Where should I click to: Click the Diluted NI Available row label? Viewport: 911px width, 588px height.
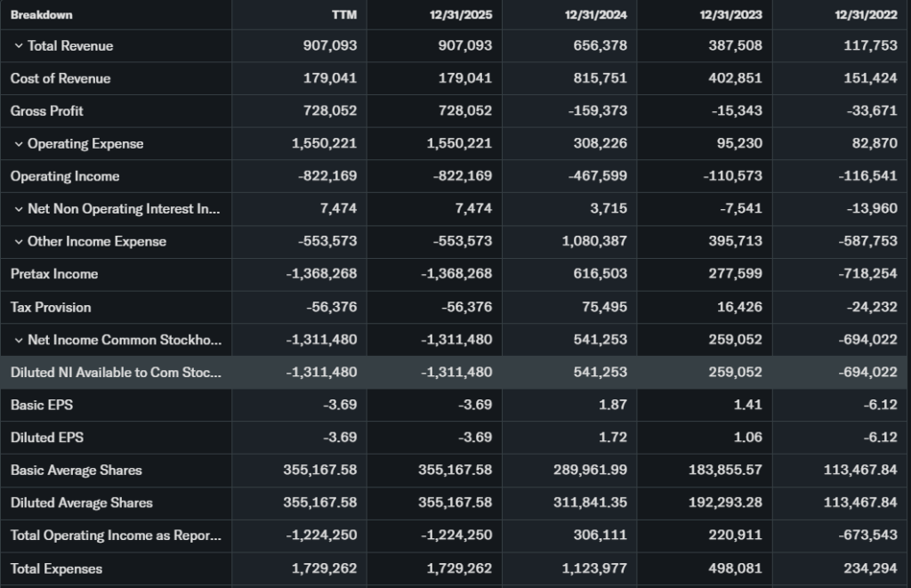click(x=116, y=373)
